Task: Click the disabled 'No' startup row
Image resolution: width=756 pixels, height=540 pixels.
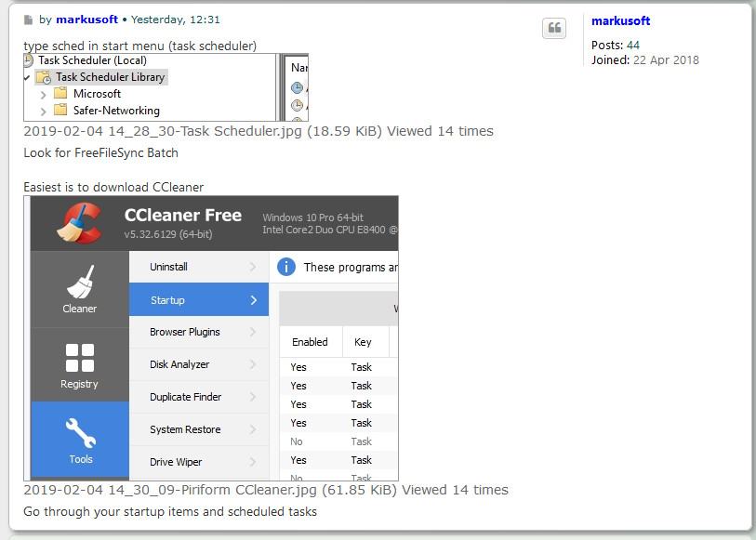Action: [339, 441]
